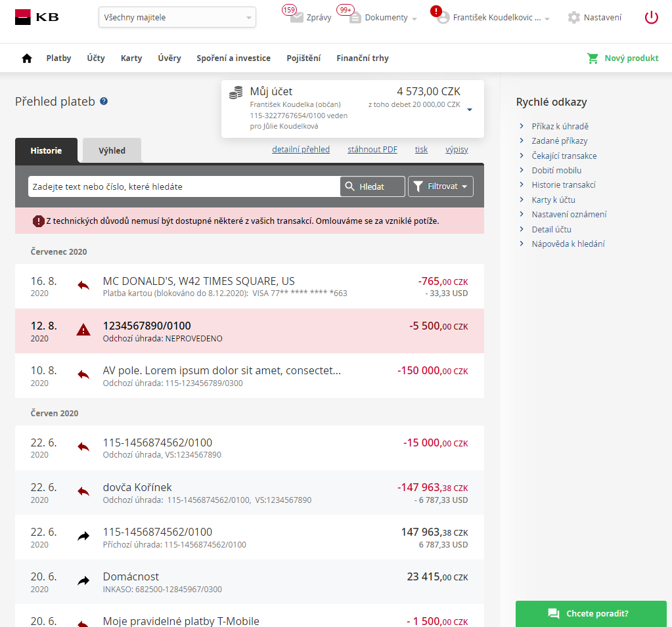Screen dimensions: 672x627
Task: Click the outgoing payment arrow on MC DONALD'S row
Action: pyautogui.click(x=83, y=284)
